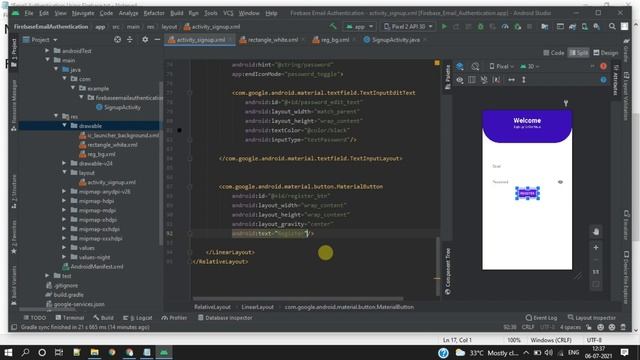Click the pan hand icon in preview
The image size is (640, 360).
pyautogui.click(x=596, y=232)
